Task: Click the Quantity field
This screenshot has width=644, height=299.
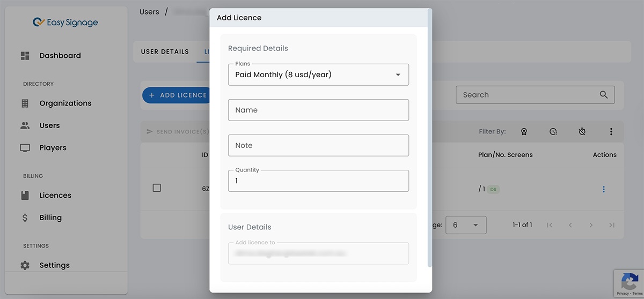Action: coord(318,181)
